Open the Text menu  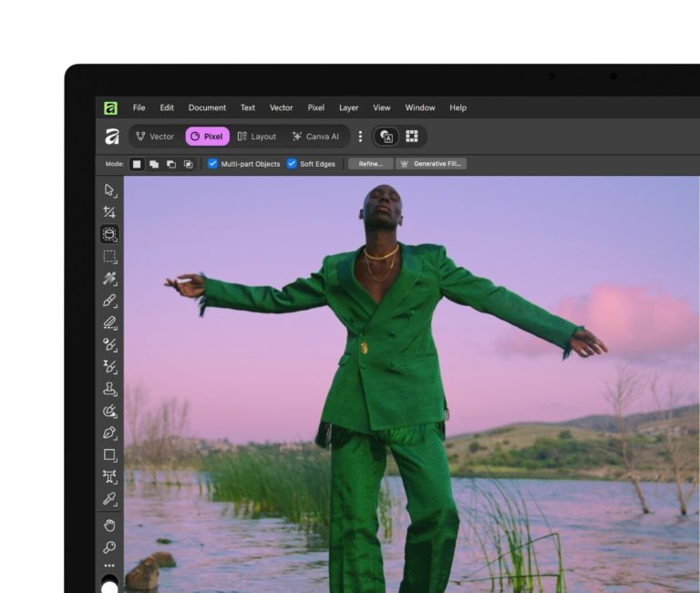tap(248, 108)
